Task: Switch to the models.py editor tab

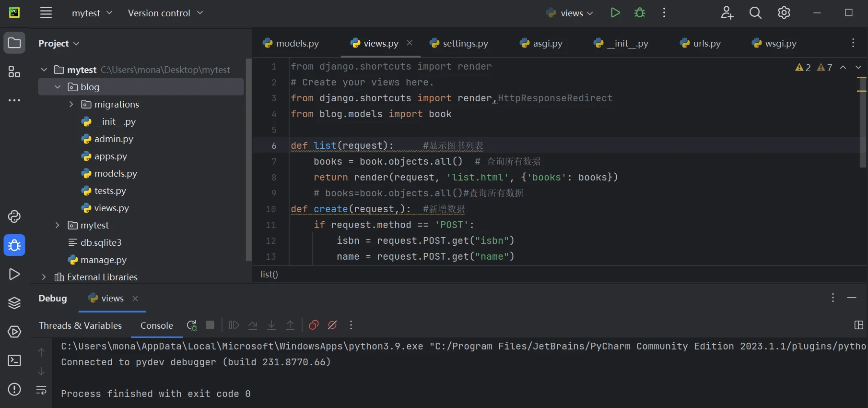Action: click(291, 43)
